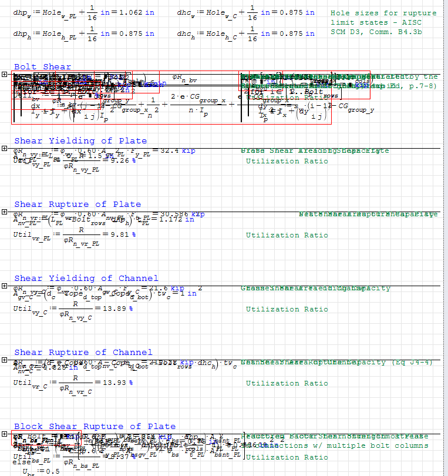Select the Util_vr_PL equation showing 9.81%
The height and width of the screenshot is (476, 448).
73,235
